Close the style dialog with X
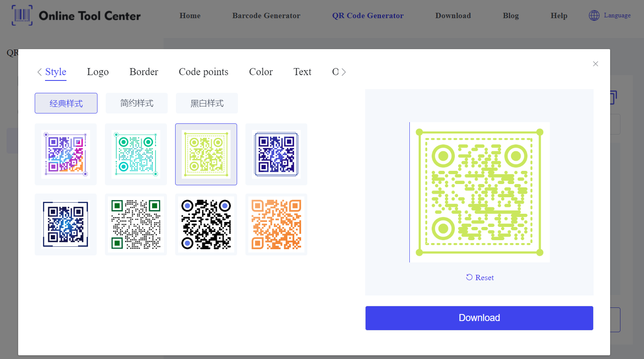This screenshot has height=359, width=644. pos(595,64)
